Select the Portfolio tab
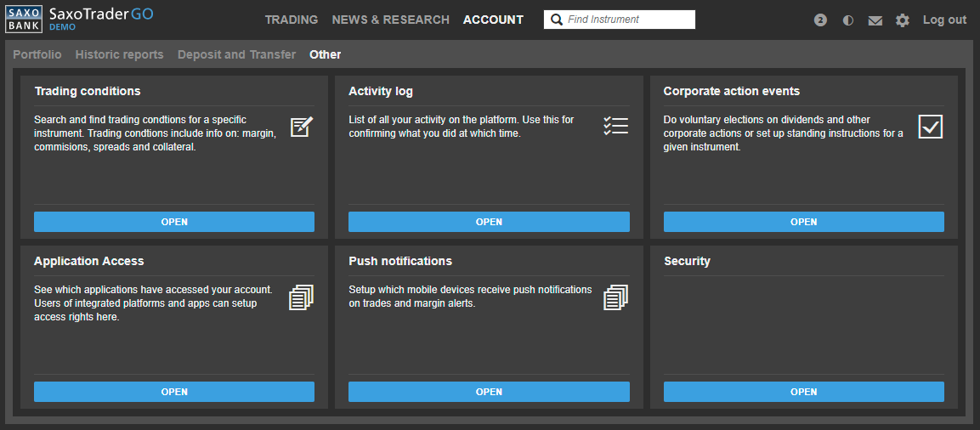Screen dimensions: 980x430 point(37,54)
